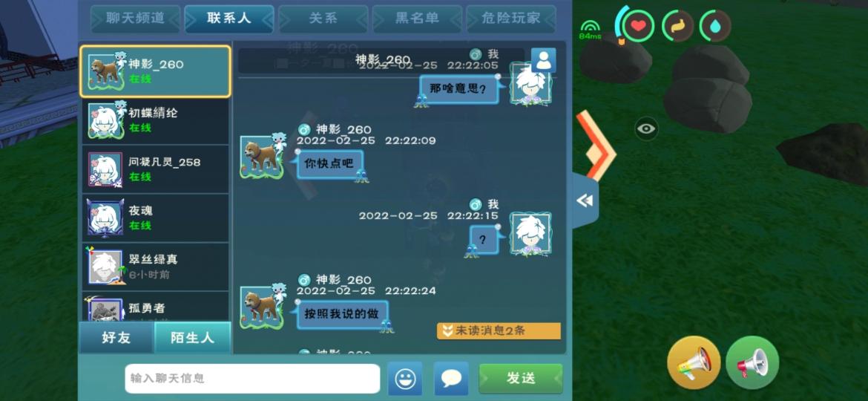Screen dimensions: 868x401
Task: Focus the 输入聊天信息 text field
Action: [x=252, y=379]
